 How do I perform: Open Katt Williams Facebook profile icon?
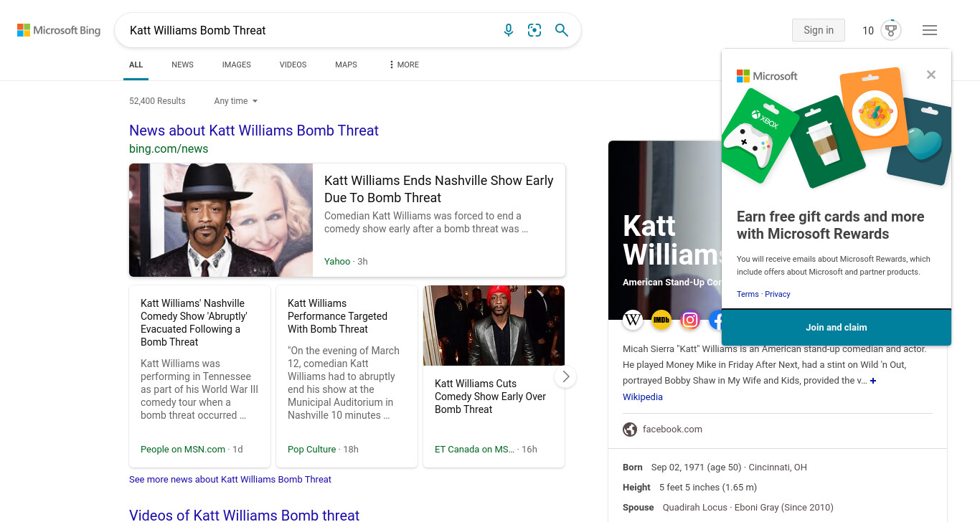pos(715,320)
